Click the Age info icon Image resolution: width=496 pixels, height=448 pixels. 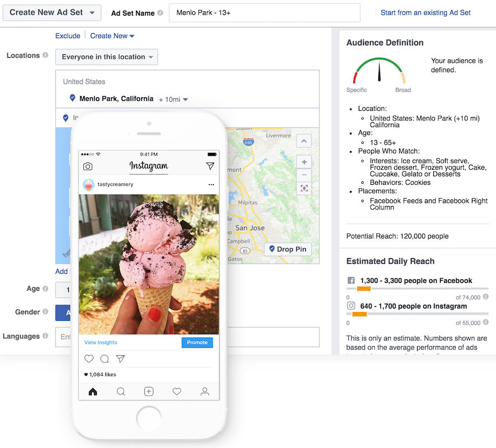[45, 288]
